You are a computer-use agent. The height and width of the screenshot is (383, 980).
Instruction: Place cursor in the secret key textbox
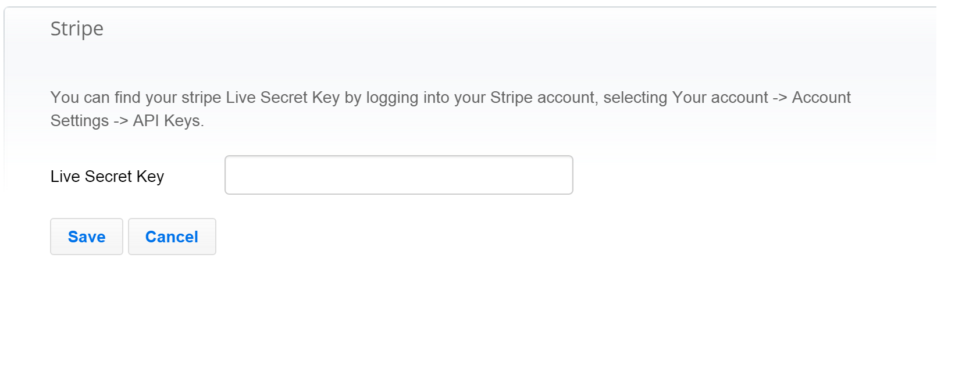(398, 175)
